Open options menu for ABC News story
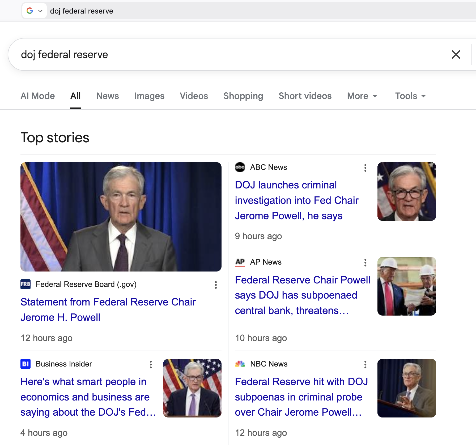The height and width of the screenshot is (448, 476). [x=365, y=168]
